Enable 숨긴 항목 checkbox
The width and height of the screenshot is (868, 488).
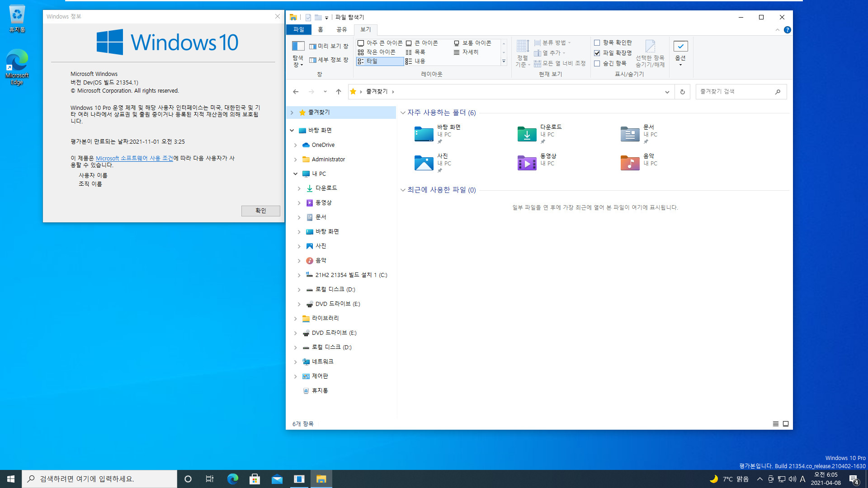coord(597,64)
